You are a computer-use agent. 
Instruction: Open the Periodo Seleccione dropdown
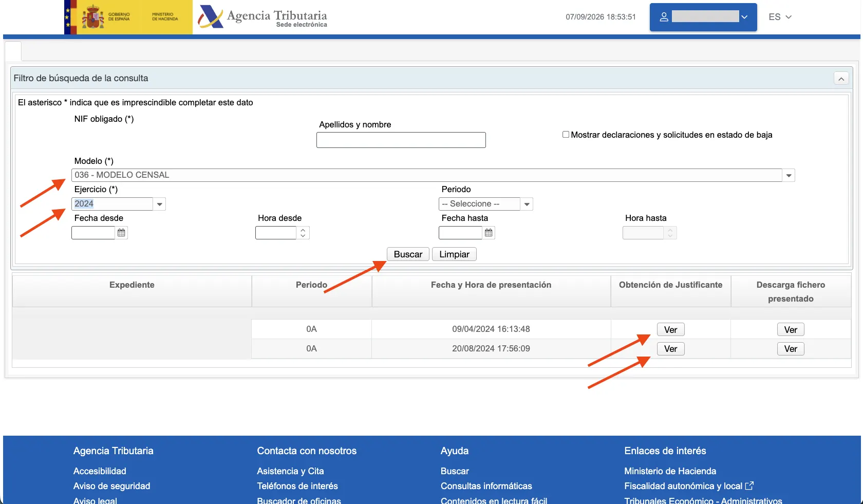click(527, 204)
